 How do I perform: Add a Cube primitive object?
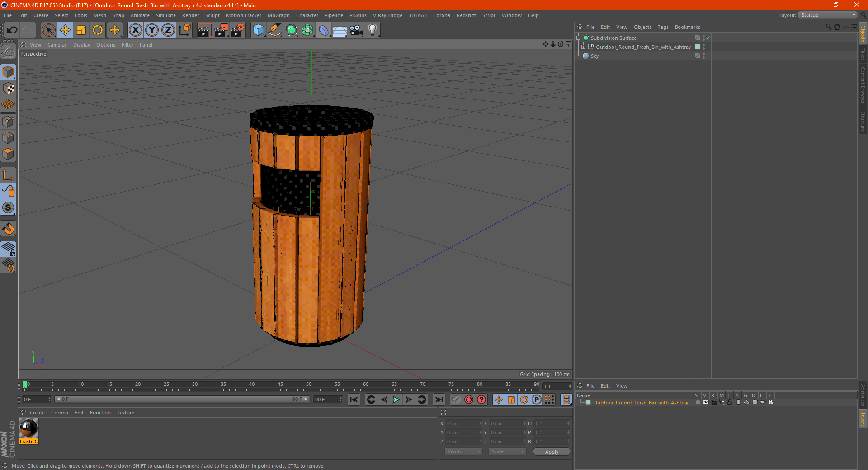coord(258,30)
